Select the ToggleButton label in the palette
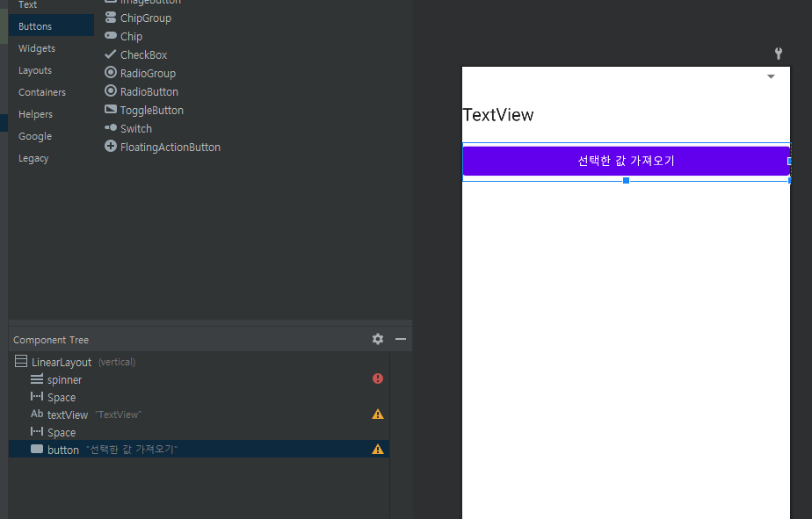The image size is (812, 519). pyautogui.click(x=152, y=111)
